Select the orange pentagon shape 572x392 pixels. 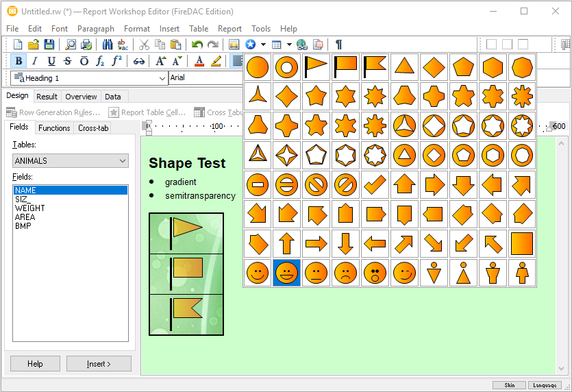[x=463, y=67]
